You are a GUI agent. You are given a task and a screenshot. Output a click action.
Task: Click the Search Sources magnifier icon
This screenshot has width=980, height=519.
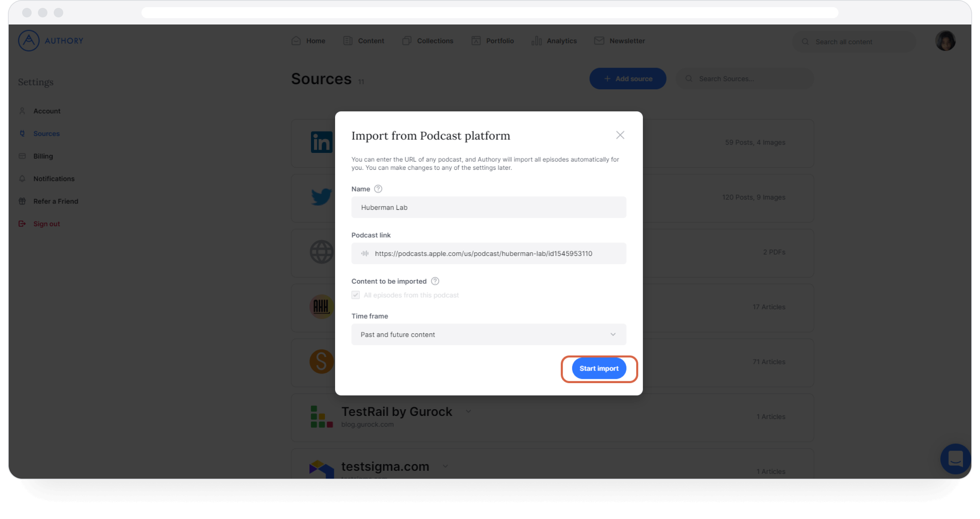pos(689,79)
